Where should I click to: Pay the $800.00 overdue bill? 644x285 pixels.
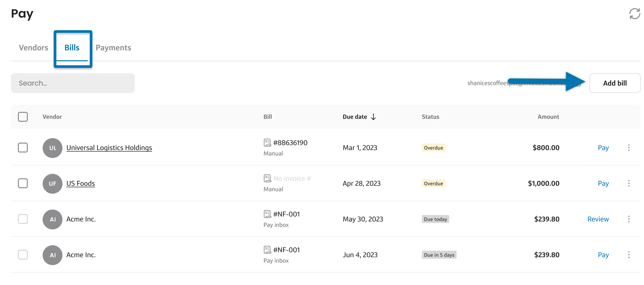coord(603,148)
